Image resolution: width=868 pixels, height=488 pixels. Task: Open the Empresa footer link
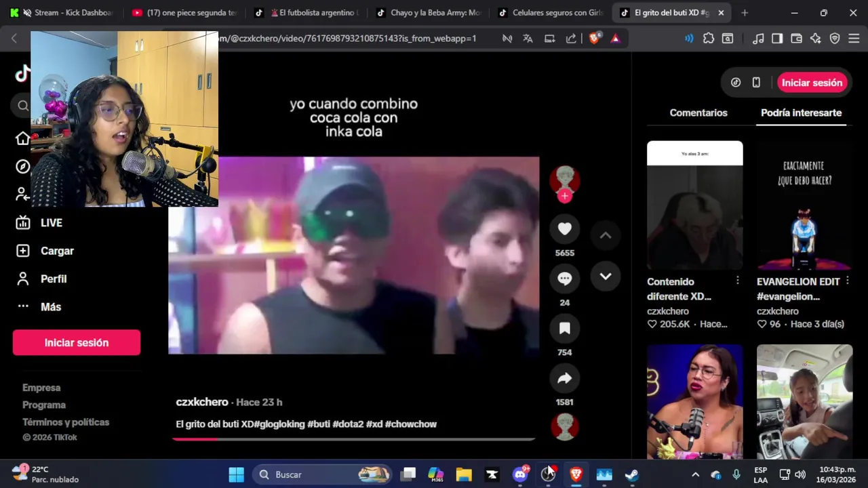click(x=41, y=388)
